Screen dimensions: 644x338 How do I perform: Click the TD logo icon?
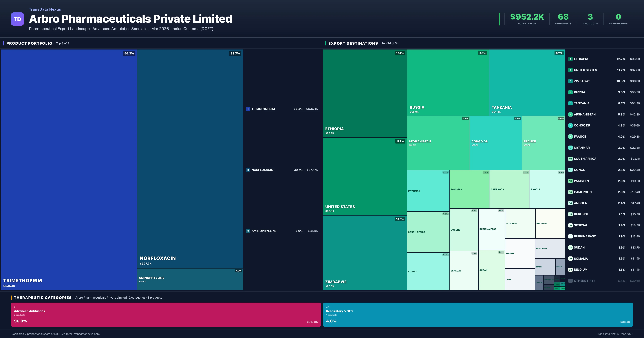click(17, 19)
